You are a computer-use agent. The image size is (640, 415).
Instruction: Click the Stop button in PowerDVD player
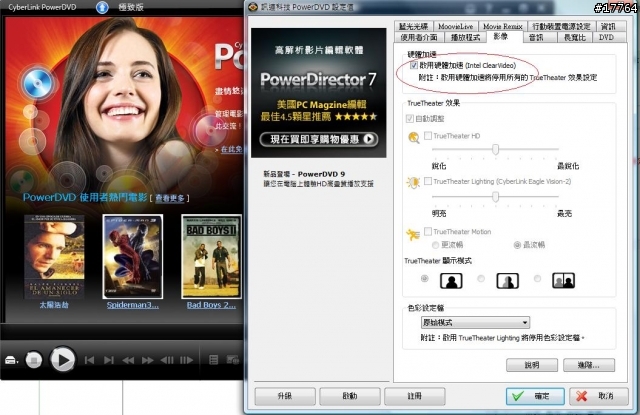[34, 360]
